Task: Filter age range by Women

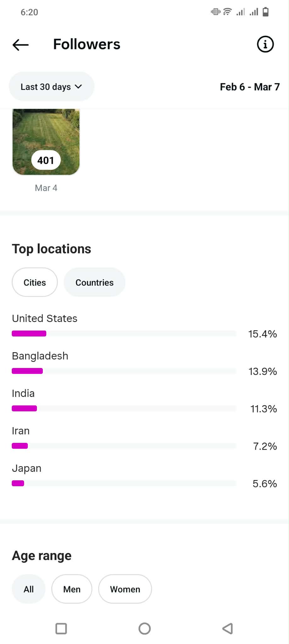Action: pos(125,589)
